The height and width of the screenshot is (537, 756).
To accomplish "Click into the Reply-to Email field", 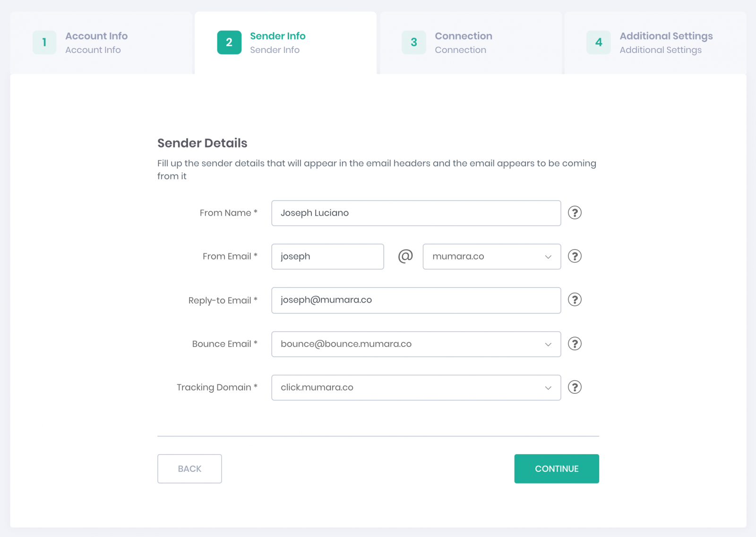I will (416, 300).
